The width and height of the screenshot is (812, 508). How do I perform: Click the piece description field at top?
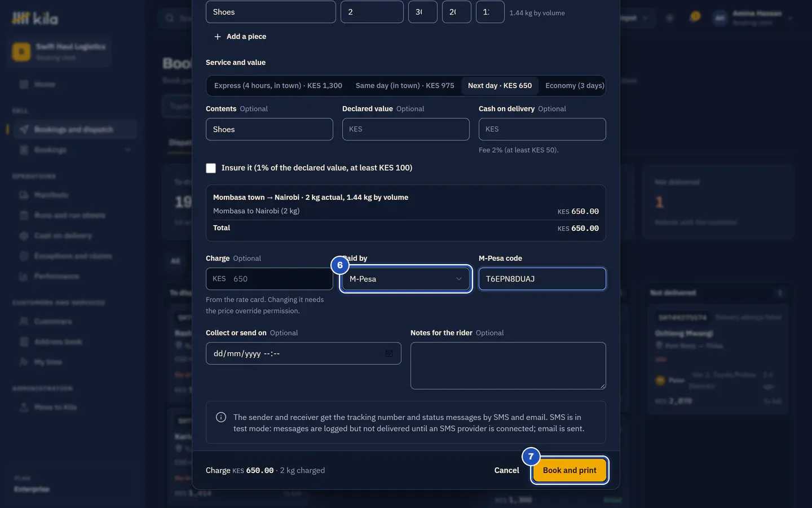(x=271, y=12)
